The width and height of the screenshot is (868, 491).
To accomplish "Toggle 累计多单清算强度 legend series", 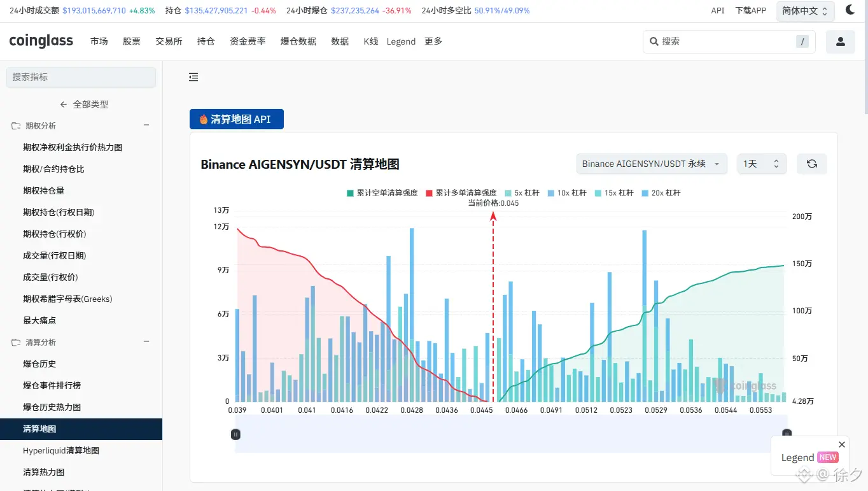I will click(461, 193).
